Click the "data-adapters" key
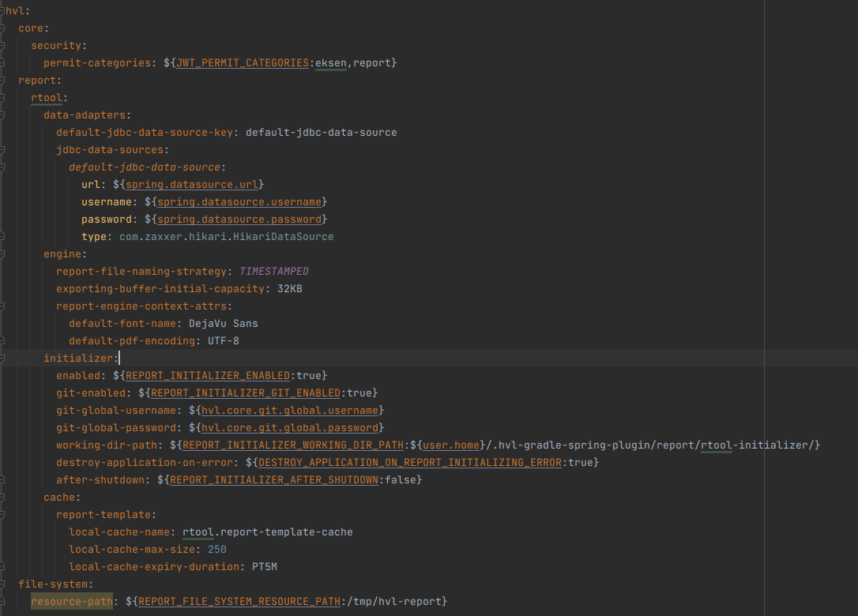Screen dimensions: 858x616 [x=85, y=115]
